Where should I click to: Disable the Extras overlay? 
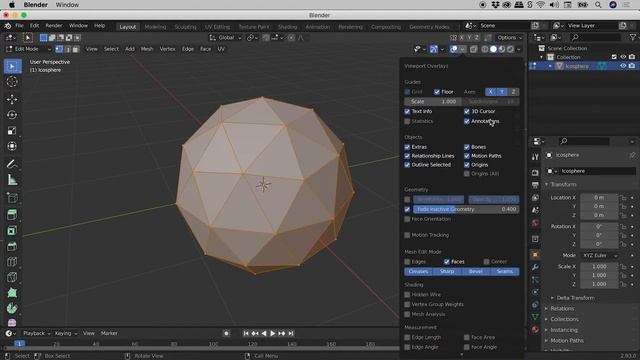[407, 147]
